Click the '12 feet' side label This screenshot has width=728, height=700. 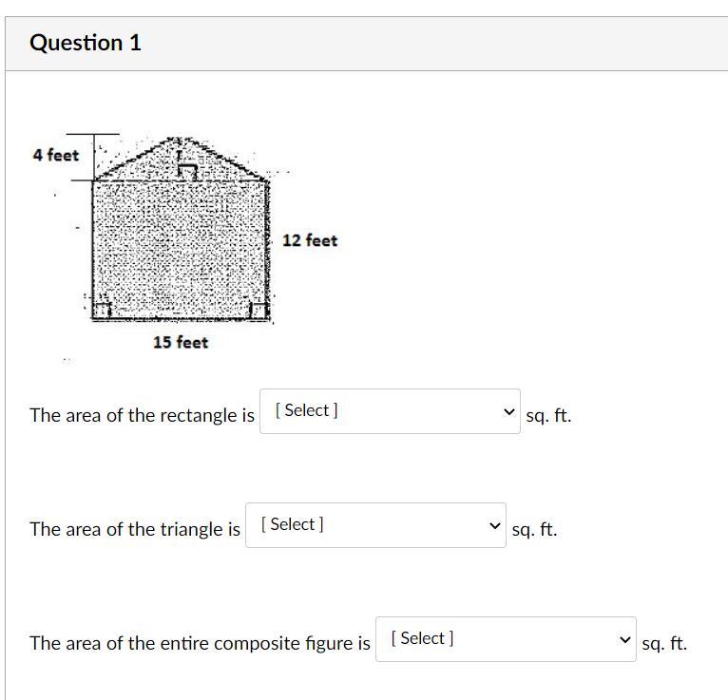pos(310,240)
